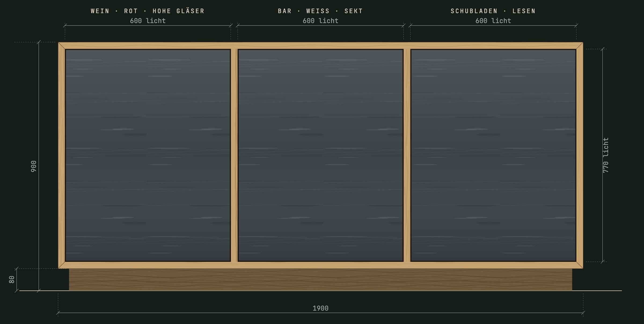Click the divider between left and middle doors
644x324 pixels.
coord(234,155)
